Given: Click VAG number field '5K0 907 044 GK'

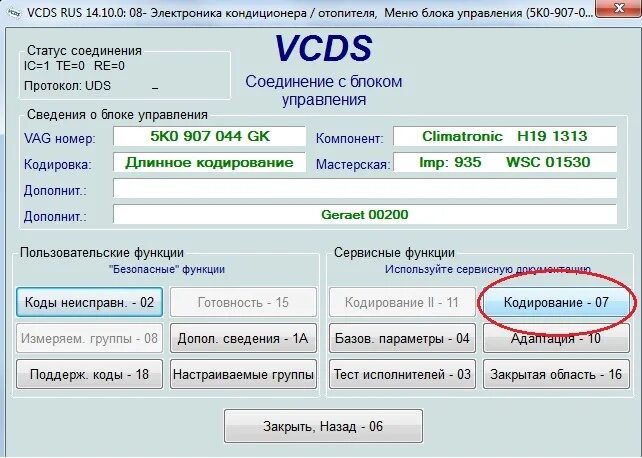Looking at the screenshot, I should click(209, 136).
